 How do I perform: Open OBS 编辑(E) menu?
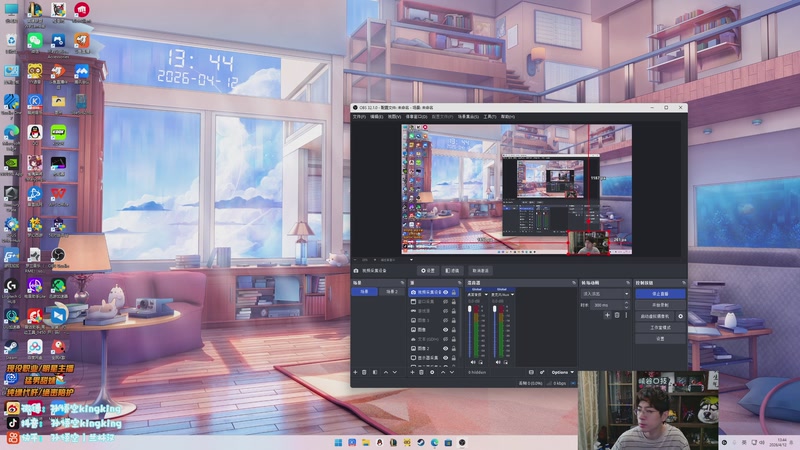[x=377, y=116]
